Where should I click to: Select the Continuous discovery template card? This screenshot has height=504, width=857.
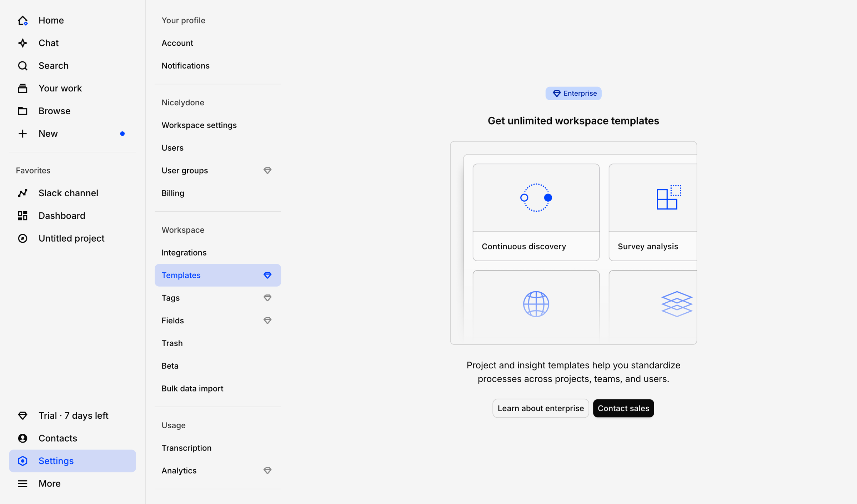(x=536, y=212)
